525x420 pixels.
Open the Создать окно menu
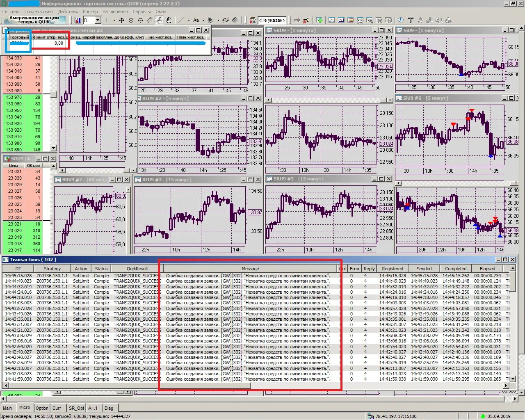point(39,11)
